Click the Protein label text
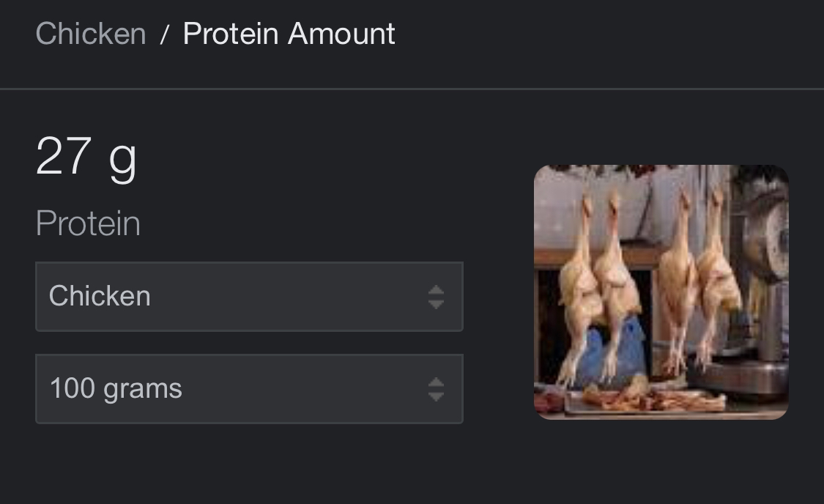Viewport: 824px width, 504px height. click(x=89, y=223)
